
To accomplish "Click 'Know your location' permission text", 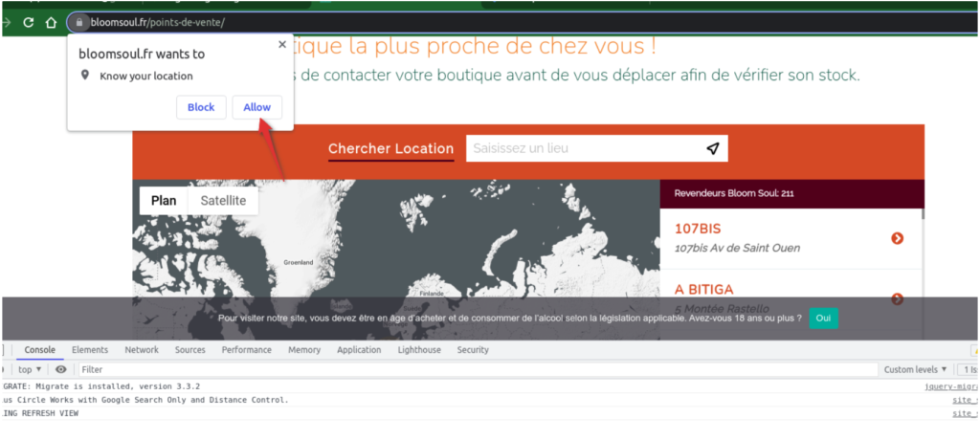I will (146, 77).
